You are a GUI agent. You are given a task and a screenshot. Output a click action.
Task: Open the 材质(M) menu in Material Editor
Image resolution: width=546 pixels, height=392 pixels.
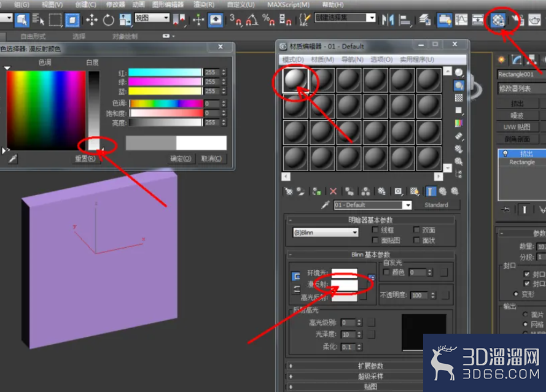(322, 60)
